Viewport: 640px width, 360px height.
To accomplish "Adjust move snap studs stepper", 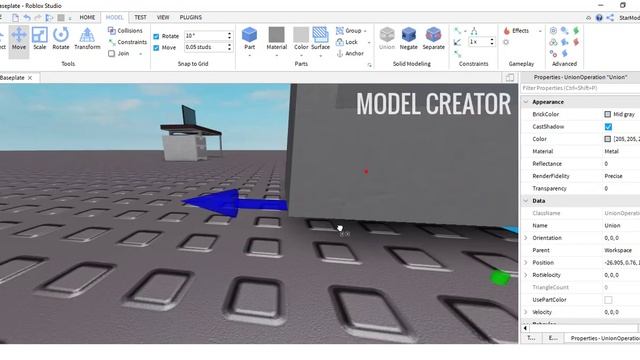I will [229, 47].
